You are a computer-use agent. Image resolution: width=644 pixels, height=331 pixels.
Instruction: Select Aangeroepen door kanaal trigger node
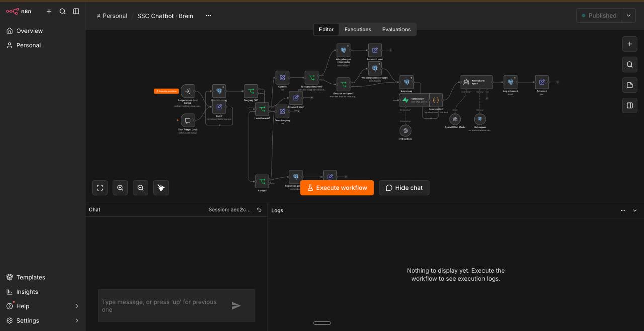(188, 91)
